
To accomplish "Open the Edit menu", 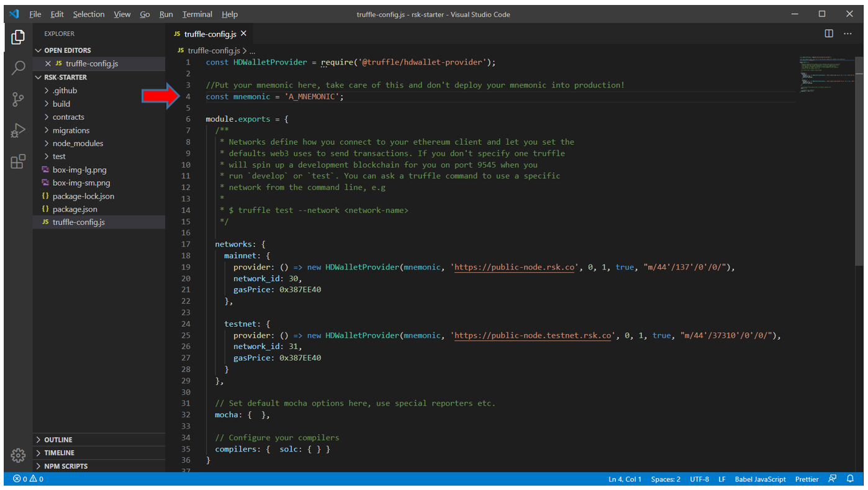I will coord(57,14).
